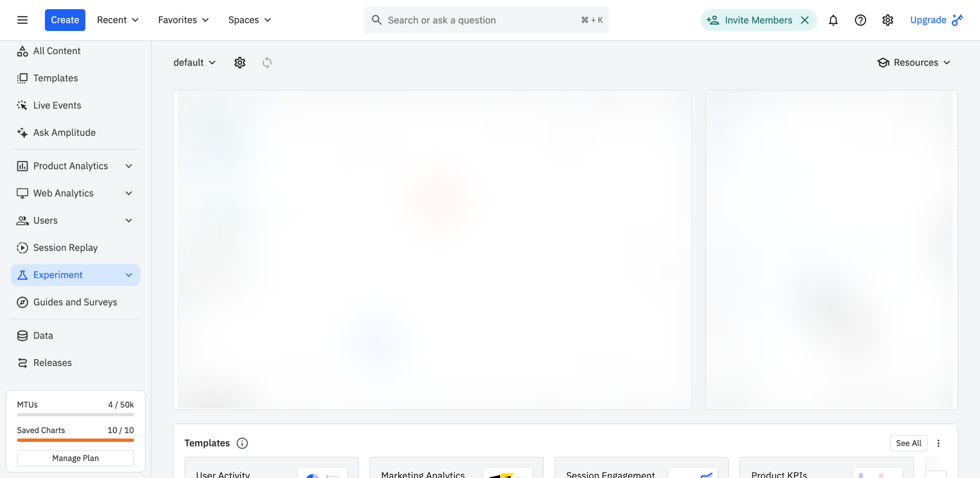Click the hamburger menu icon

tap(22, 20)
